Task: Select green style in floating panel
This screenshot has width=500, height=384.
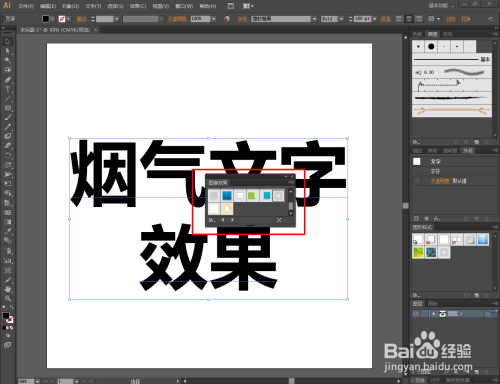Action: pos(253,195)
